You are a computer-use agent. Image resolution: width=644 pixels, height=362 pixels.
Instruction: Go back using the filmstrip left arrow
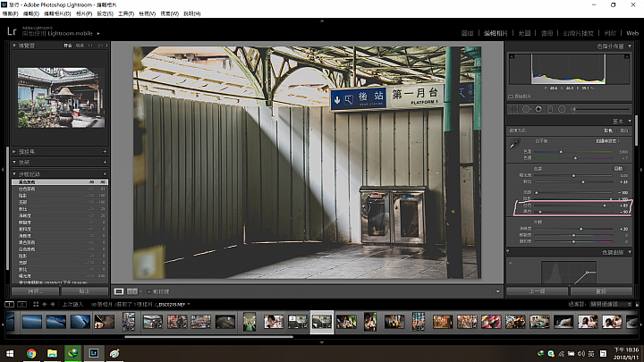click(x=45, y=304)
